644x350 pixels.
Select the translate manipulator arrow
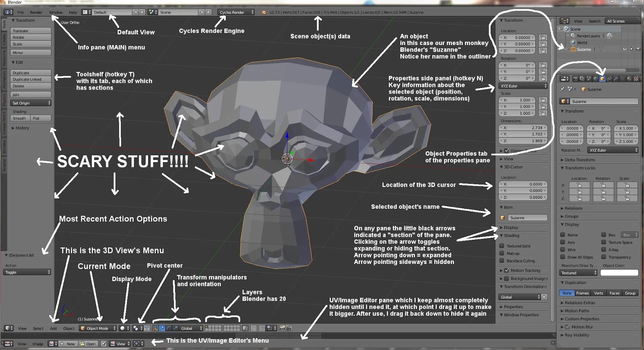pyautogui.click(x=162, y=328)
